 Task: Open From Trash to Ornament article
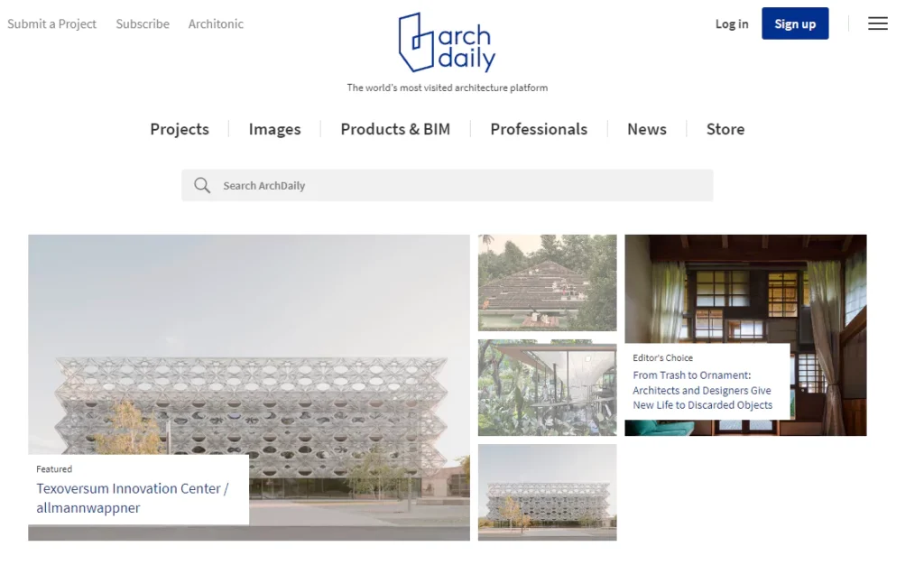[x=702, y=390]
